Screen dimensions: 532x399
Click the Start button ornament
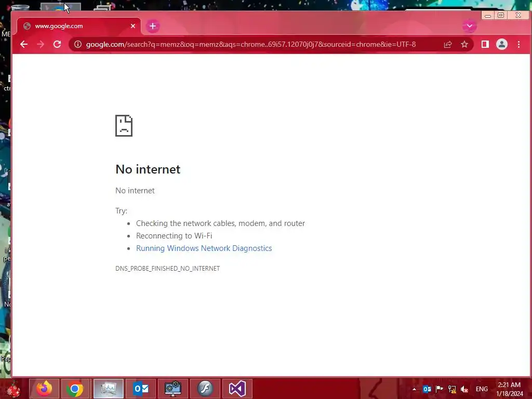point(14,389)
